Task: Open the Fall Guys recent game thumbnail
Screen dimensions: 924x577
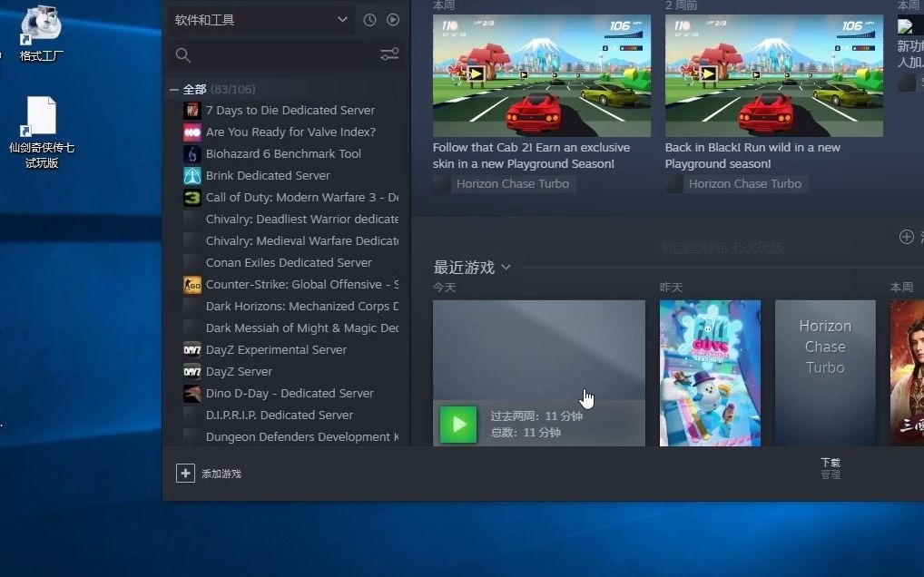Action: point(709,372)
